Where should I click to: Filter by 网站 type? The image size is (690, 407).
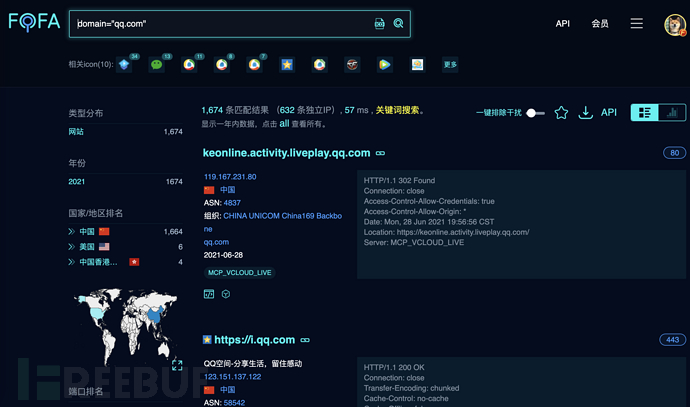pos(76,132)
